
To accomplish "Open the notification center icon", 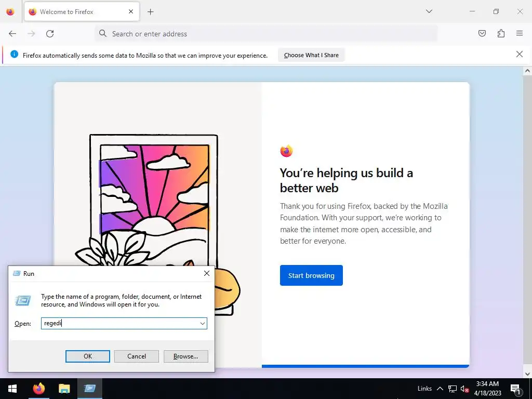I will [x=516, y=389].
